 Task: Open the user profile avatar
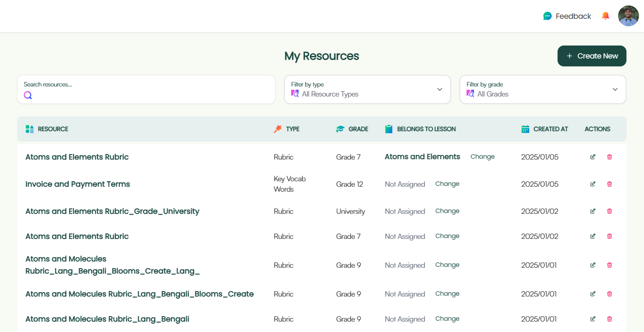tap(628, 16)
